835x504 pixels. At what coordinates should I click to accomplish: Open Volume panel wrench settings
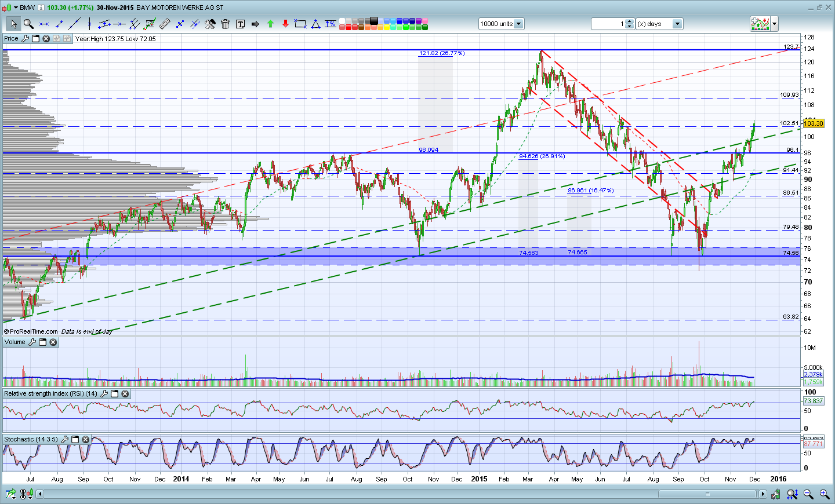click(32, 342)
